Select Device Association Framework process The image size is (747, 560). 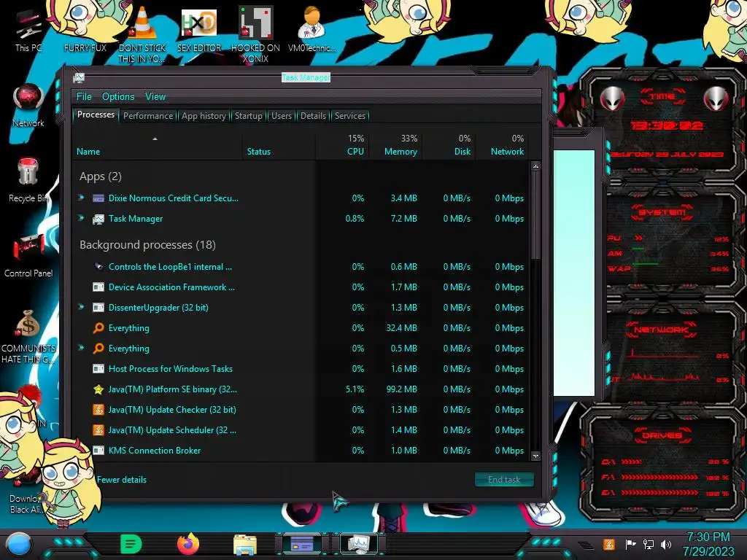point(301,287)
